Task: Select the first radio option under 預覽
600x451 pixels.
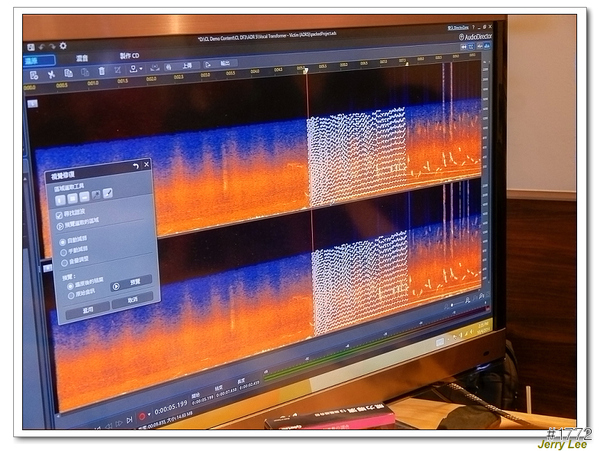Action: point(70,286)
